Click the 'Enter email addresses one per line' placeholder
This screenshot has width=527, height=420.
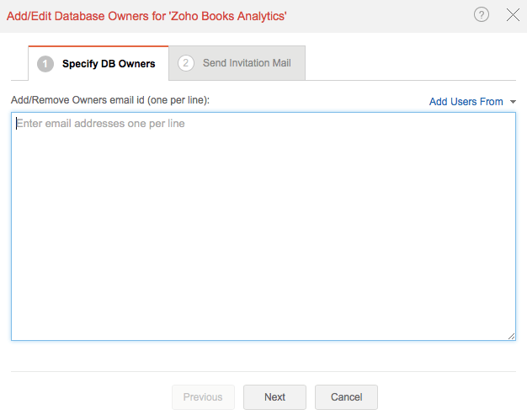(100, 124)
